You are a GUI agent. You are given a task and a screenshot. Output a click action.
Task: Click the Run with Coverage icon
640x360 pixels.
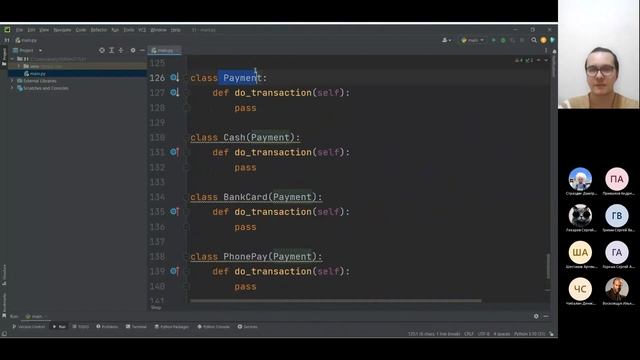tap(513, 40)
